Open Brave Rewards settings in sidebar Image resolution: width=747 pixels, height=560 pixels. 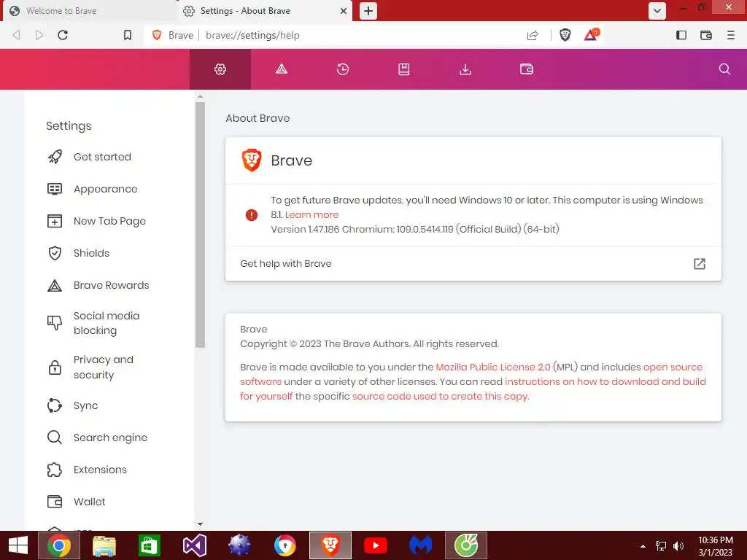[111, 285]
